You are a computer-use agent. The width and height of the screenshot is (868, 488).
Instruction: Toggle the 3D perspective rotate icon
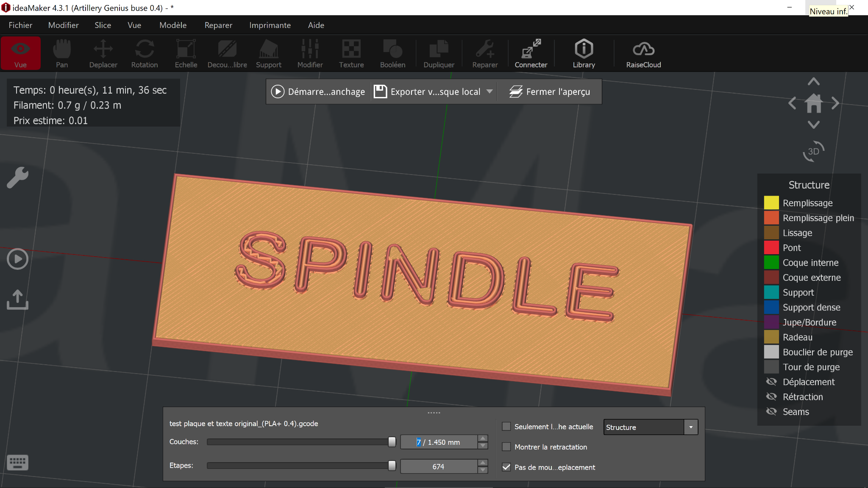point(813,151)
